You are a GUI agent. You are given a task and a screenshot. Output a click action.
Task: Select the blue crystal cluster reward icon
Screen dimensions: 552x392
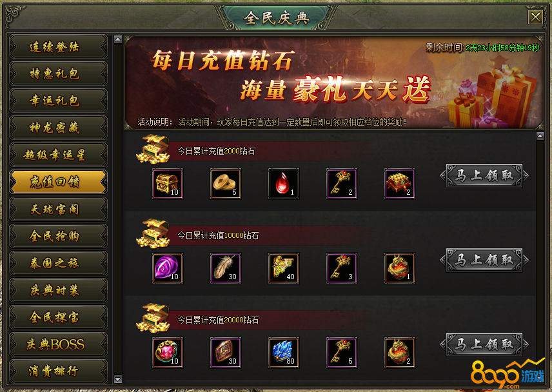tap(284, 353)
